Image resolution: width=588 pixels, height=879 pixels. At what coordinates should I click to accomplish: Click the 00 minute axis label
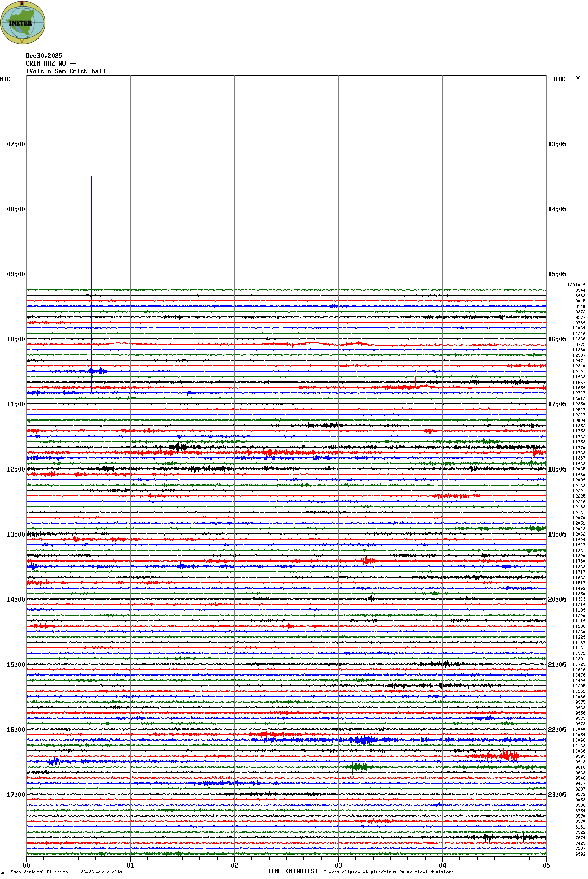point(26,865)
